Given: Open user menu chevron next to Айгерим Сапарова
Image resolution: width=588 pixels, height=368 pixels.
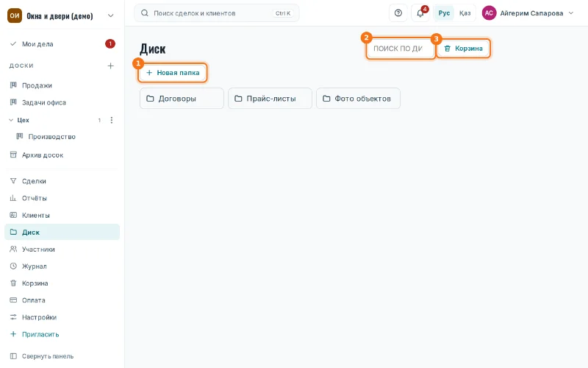Looking at the screenshot, I should click(571, 13).
